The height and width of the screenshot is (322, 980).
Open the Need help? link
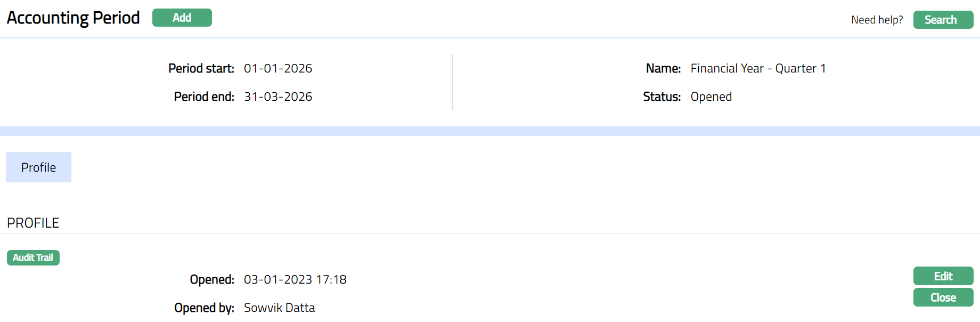click(877, 20)
